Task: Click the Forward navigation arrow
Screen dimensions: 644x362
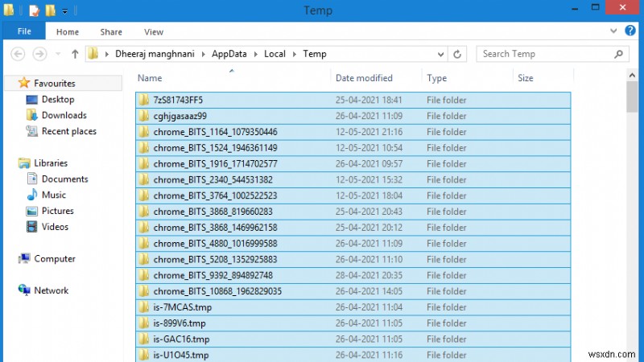Action: pos(39,54)
